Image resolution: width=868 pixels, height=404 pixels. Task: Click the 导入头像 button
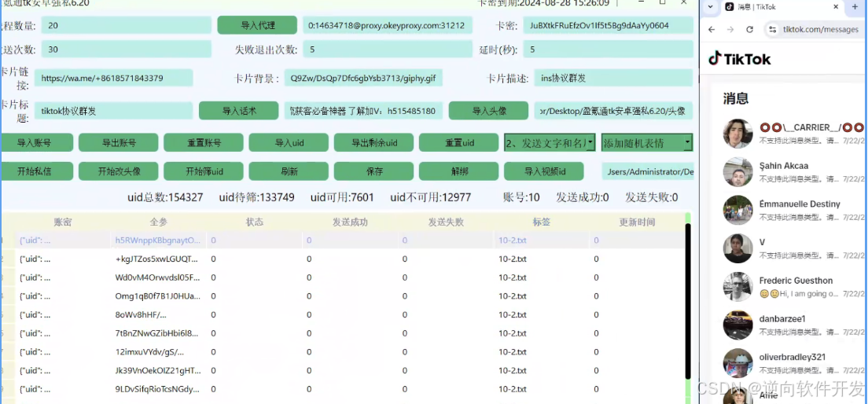[488, 111]
